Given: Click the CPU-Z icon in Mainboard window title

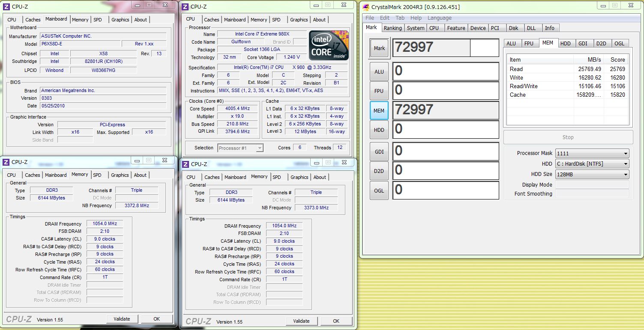Looking at the screenshot, I should pyautogui.click(x=6, y=6).
